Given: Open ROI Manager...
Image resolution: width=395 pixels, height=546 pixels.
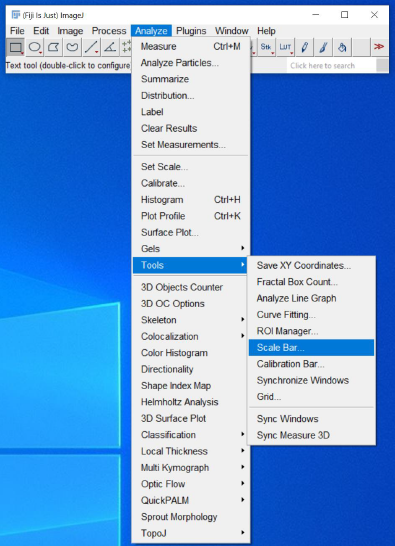Looking at the screenshot, I should pos(311,331).
